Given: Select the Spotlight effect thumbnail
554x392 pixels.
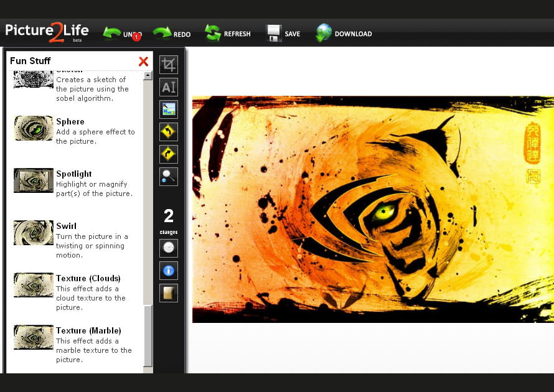Looking at the screenshot, I should click(34, 180).
